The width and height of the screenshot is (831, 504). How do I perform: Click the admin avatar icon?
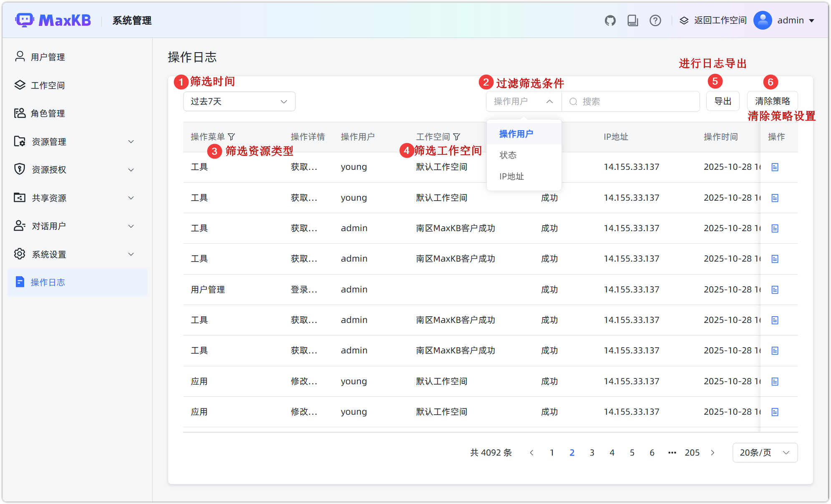coord(762,20)
